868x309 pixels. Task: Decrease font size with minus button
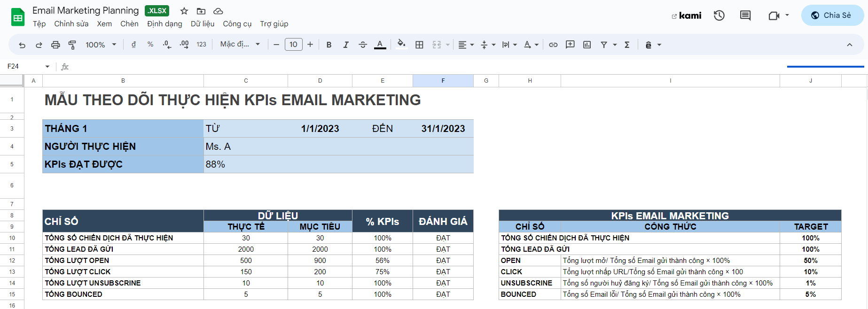point(276,45)
